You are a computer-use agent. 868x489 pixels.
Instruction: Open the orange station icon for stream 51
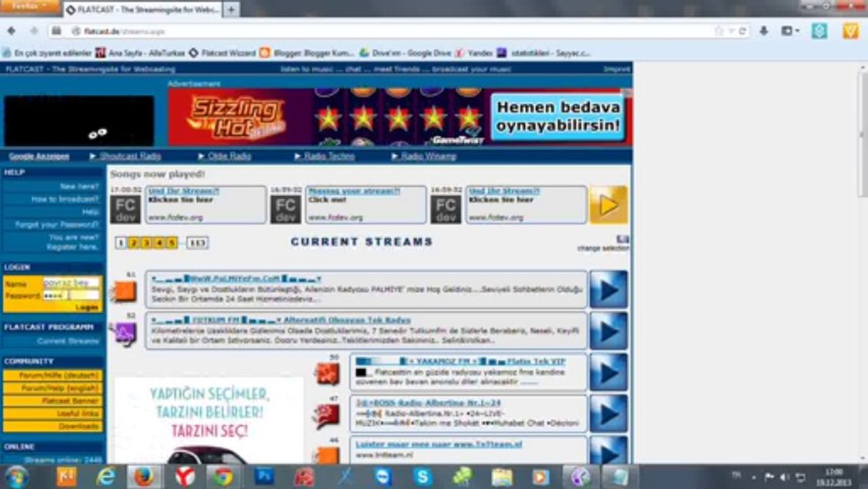click(124, 291)
